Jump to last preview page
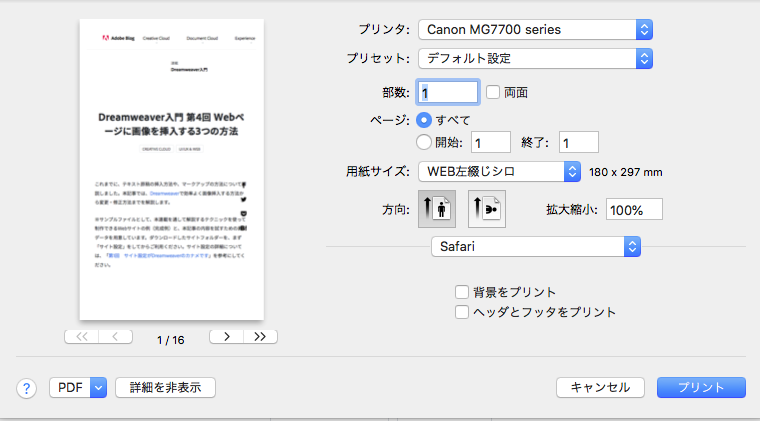Screen dimensions: 760x421 pyautogui.click(x=260, y=337)
